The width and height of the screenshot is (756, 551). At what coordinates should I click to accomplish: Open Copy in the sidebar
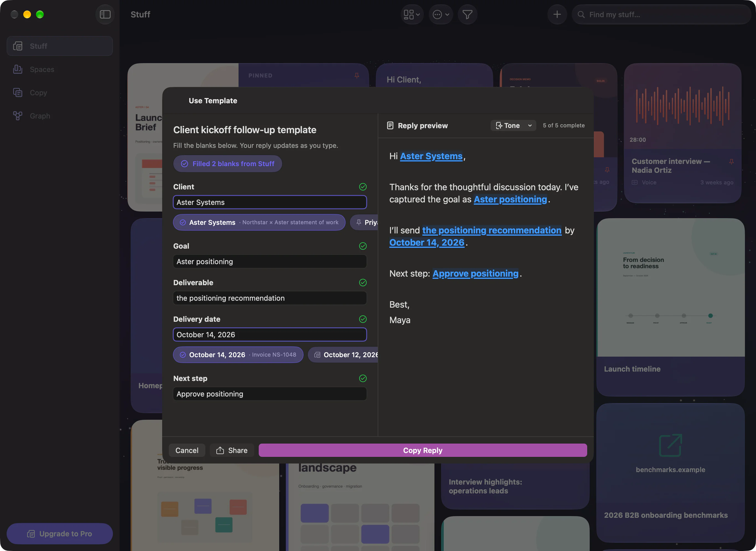[x=60, y=93]
